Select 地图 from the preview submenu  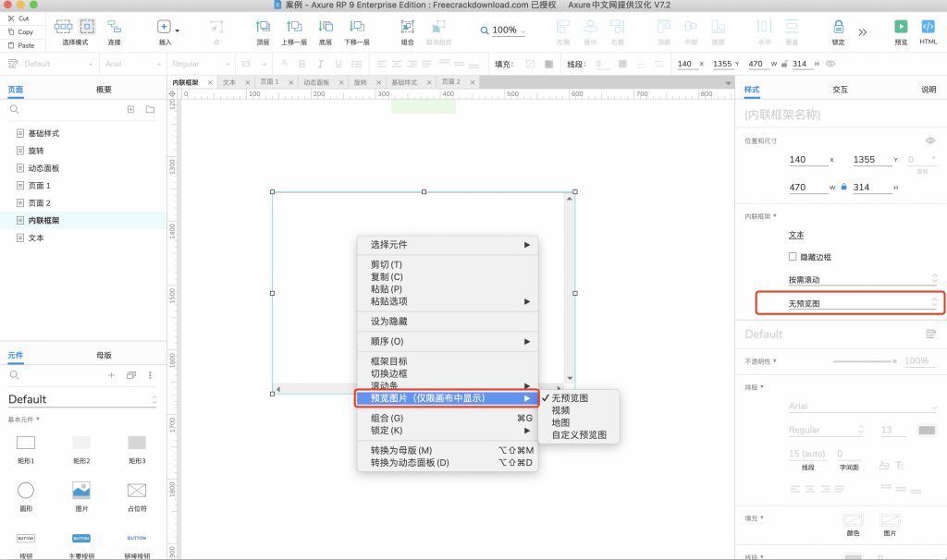560,422
